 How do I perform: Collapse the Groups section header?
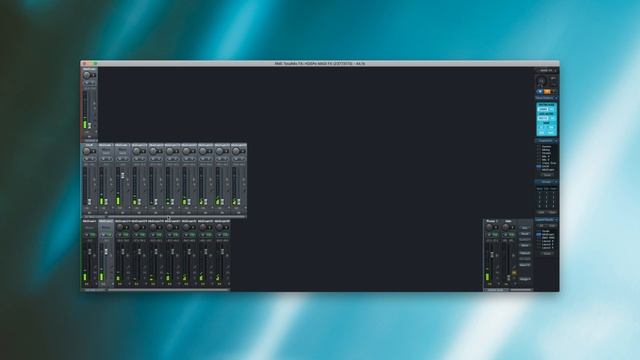click(547, 182)
